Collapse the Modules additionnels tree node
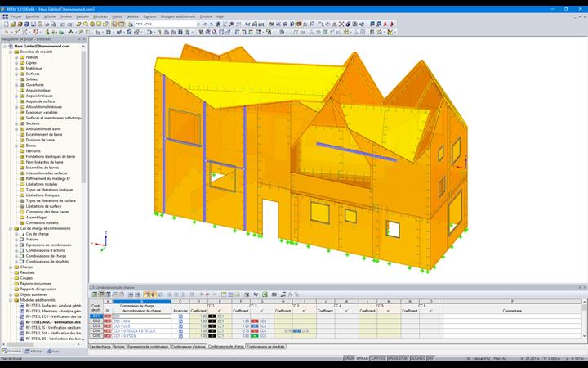Viewport: 588px width, 368px height. [11, 300]
